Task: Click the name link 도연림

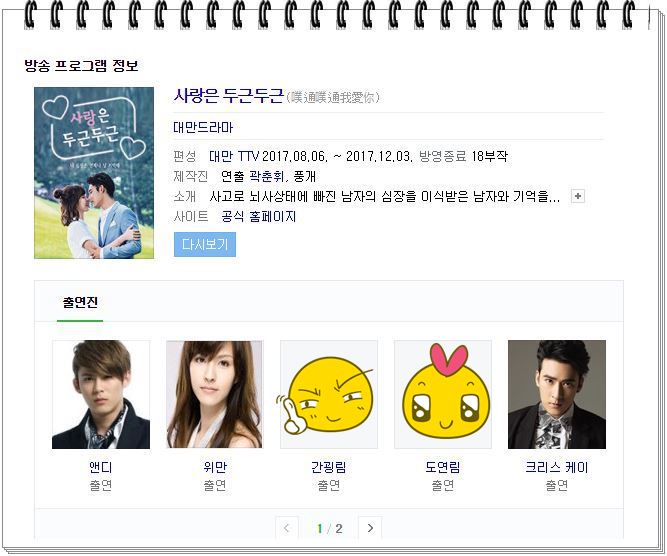Action: tap(443, 467)
